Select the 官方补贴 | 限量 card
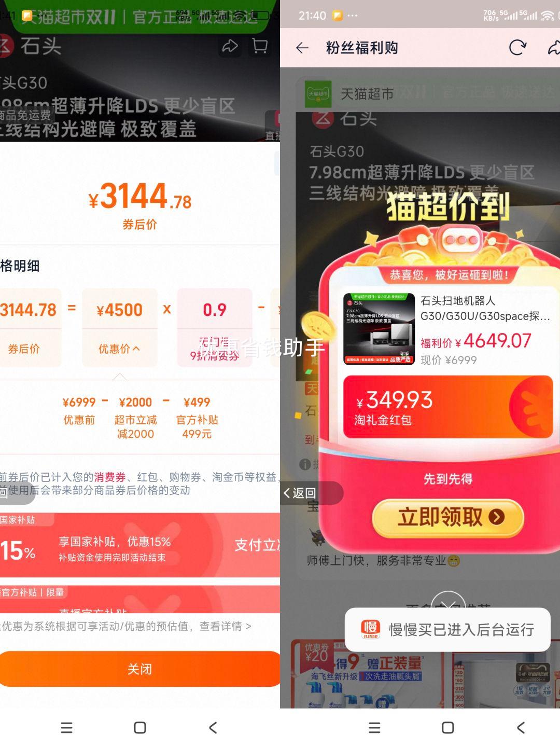 coord(140,599)
